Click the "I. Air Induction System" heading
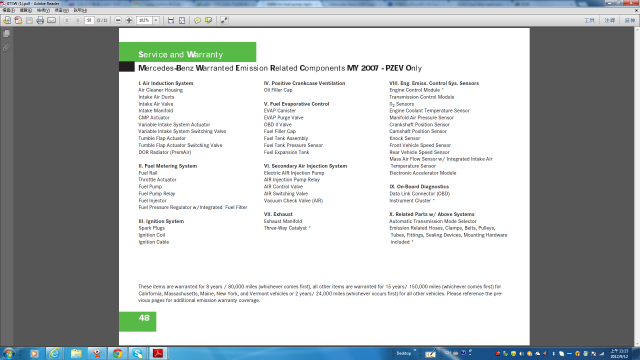Screen dimensions: 640x360 tap(166, 83)
